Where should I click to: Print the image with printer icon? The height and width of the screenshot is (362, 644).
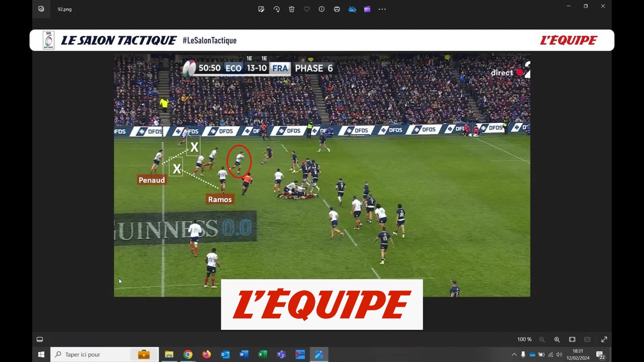[x=337, y=9]
